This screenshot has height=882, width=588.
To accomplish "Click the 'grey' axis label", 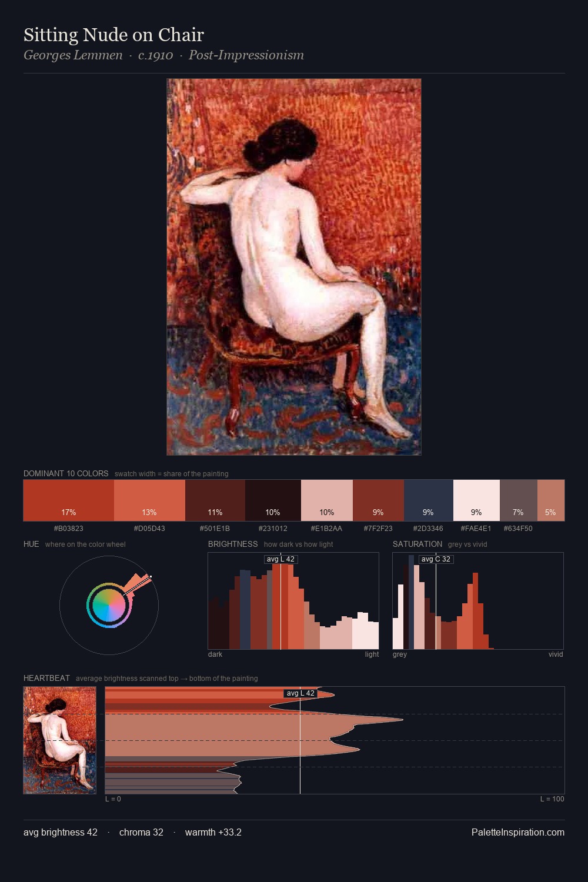I will coord(400,654).
